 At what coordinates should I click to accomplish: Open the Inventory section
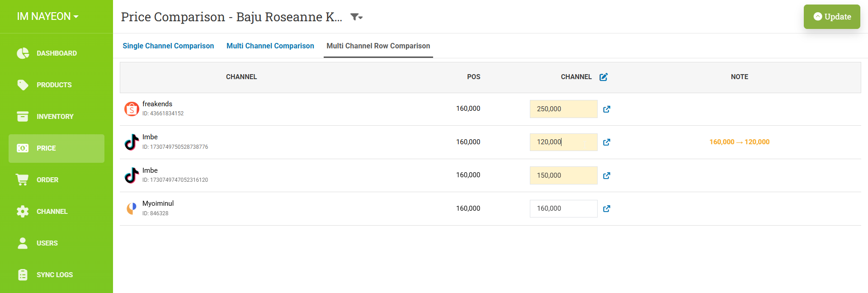(54, 117)
